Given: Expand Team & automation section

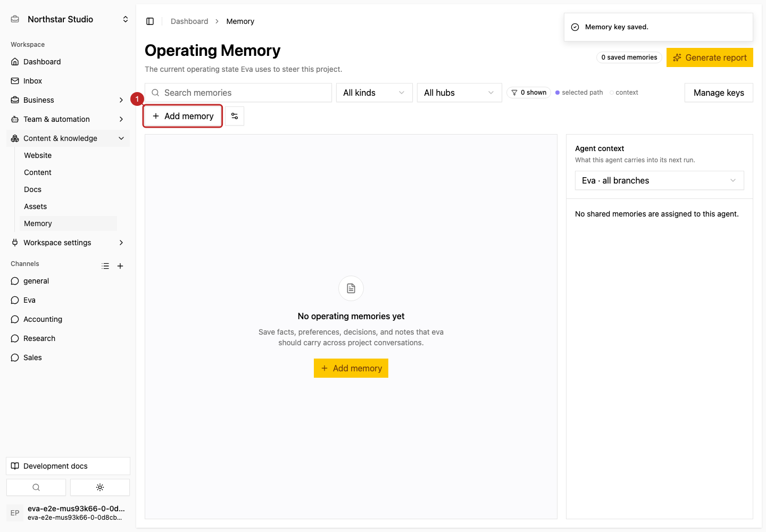Looking at the screenshot, I should click(68, 119).
